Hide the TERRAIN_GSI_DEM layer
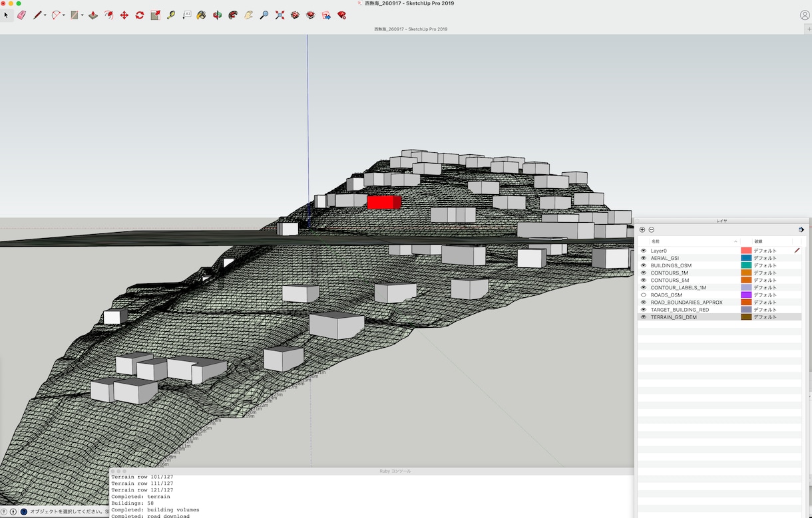This screenshot has width=812, height=518. [644, 317]
